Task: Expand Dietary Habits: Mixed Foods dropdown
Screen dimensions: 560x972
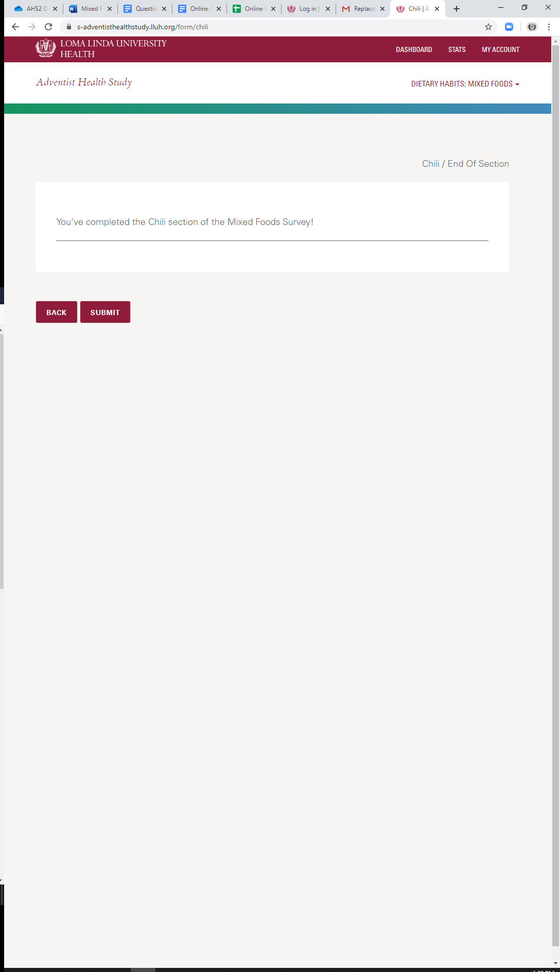Action: [465, 84]
